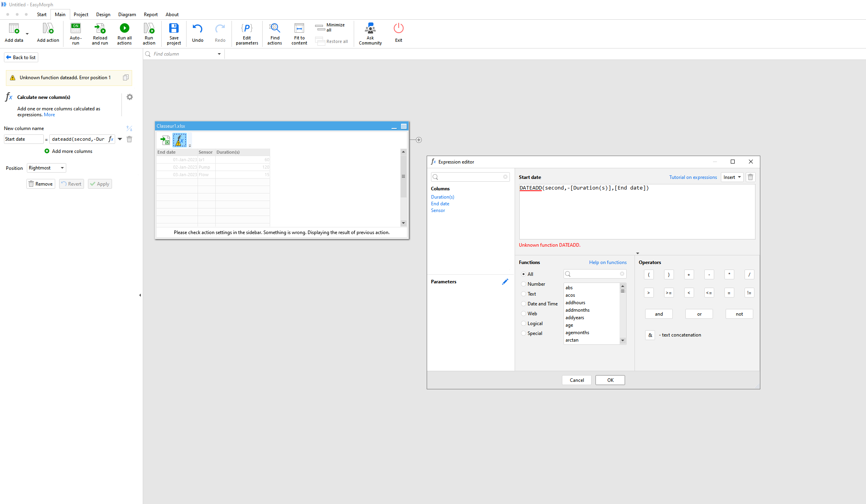Select the Web functions radio button
Screen dimensions: 866x504
pyautogui.click(x=523, y=314)
